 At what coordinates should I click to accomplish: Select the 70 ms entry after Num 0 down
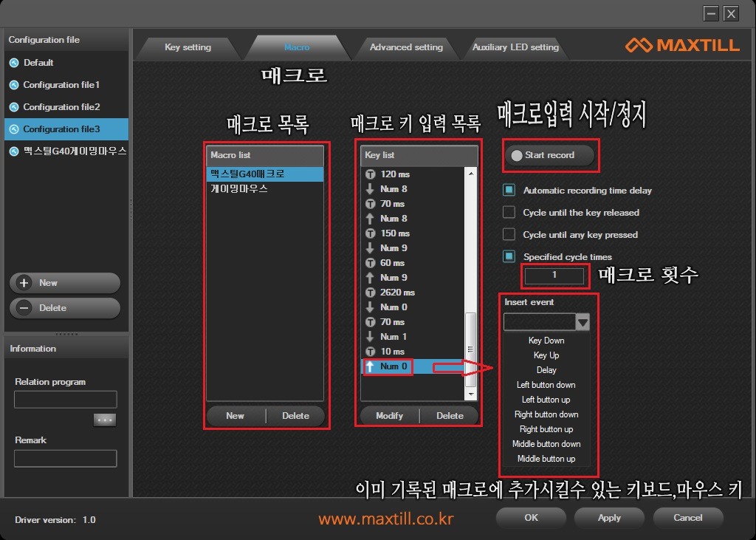(412, 322)
